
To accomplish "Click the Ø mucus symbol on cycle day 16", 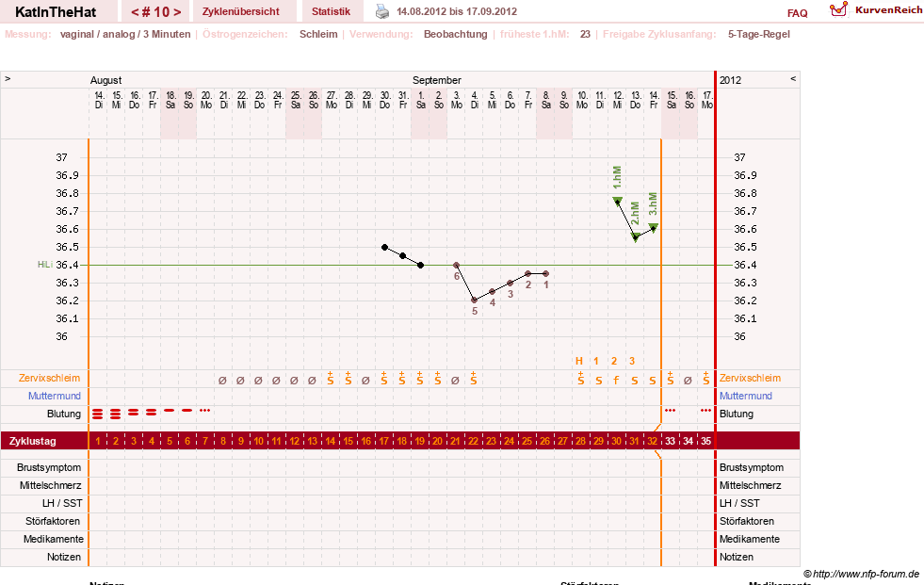I will (x=365, y=381).
